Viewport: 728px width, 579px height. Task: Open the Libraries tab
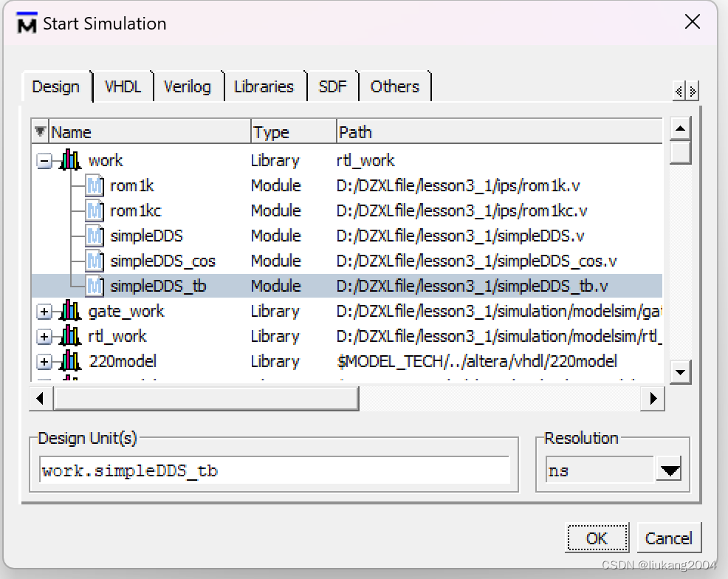[x=264, y=86]
